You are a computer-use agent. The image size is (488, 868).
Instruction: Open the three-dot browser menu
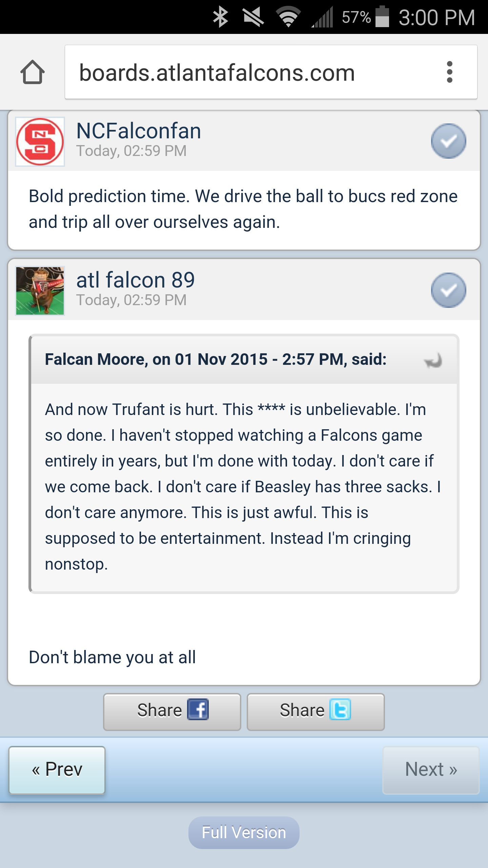click(449, 72)
